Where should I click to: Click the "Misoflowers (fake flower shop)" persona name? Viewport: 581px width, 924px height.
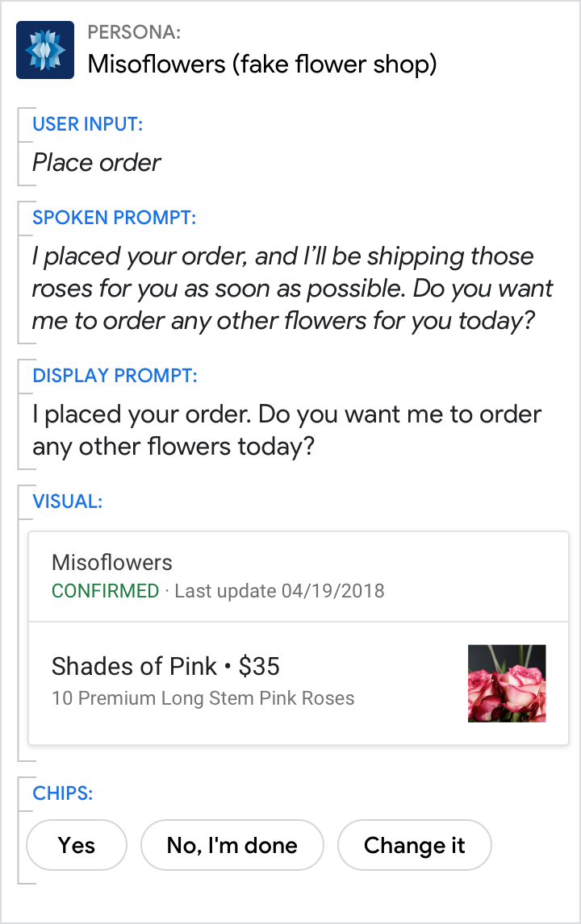tap(262, 64)
